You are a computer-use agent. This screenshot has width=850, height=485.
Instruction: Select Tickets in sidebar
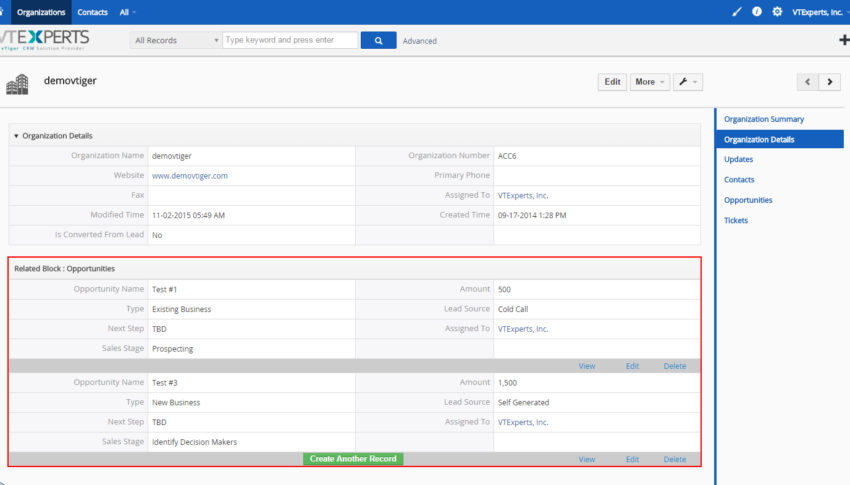[736, 220]
